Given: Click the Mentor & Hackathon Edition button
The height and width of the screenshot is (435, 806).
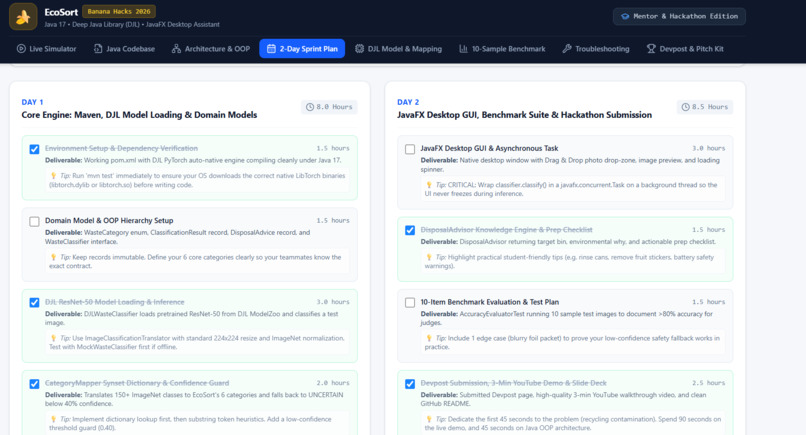Looking at the screenshot, I should (x=679, y=16).
